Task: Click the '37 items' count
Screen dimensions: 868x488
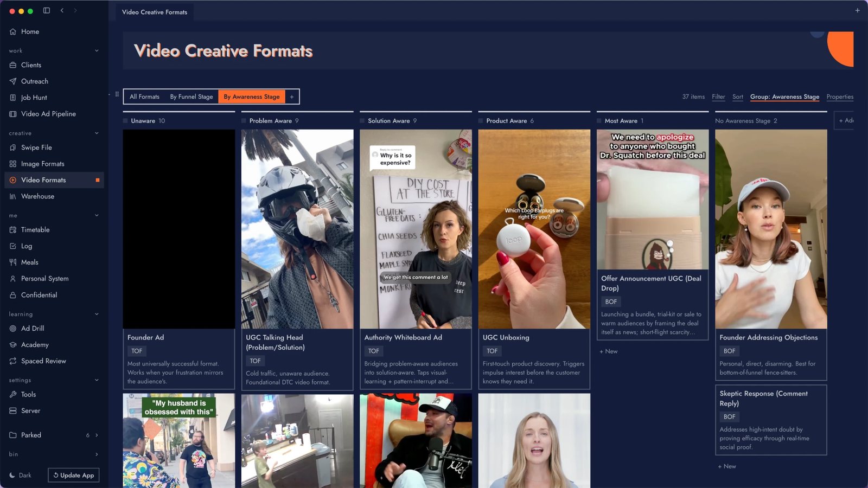Action: [x=693, y=97]
